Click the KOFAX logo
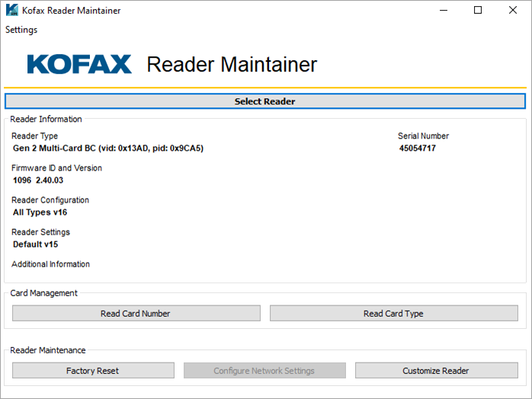Image resolution: width=532 pixels, height=399 pixels. click(79, 64)
